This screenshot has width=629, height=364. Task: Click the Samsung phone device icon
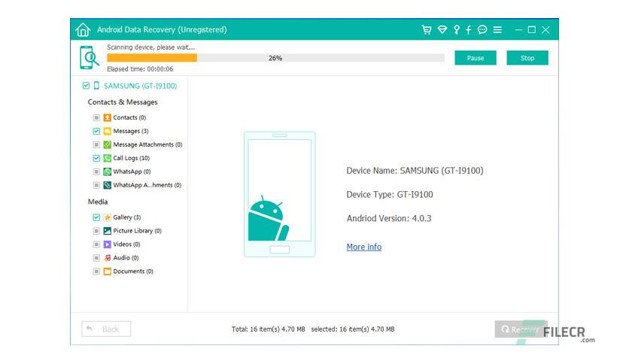(96, 86)
